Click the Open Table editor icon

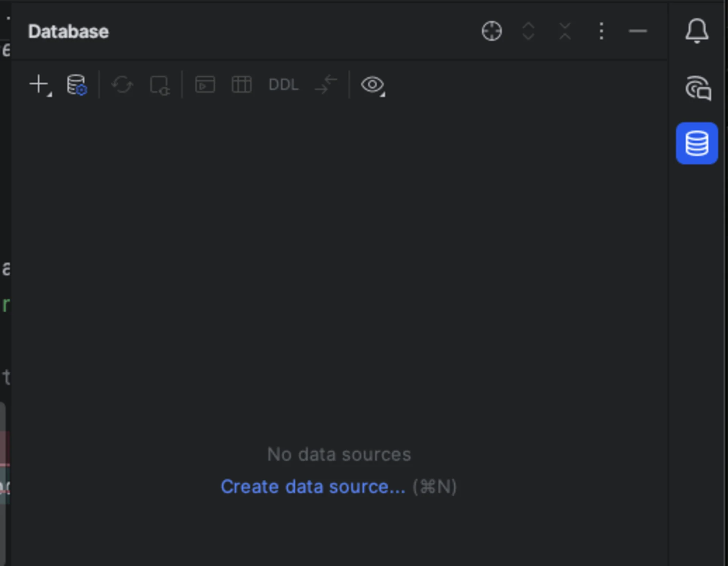[x=242, y=84]
